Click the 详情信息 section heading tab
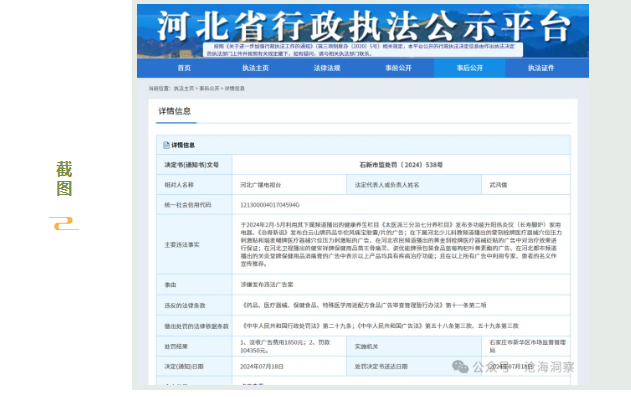Screen dimensions: 631x397 click(x=175, y=111)
